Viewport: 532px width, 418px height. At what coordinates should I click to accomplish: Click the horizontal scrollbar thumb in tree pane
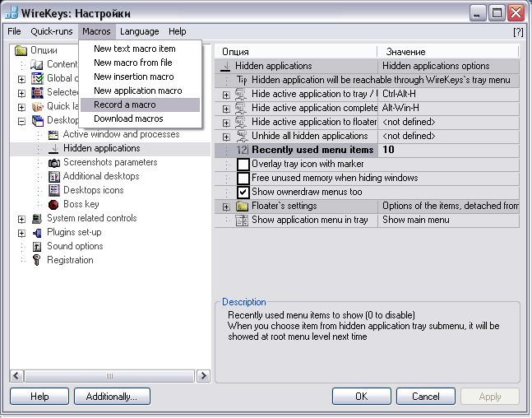(109, 376)
